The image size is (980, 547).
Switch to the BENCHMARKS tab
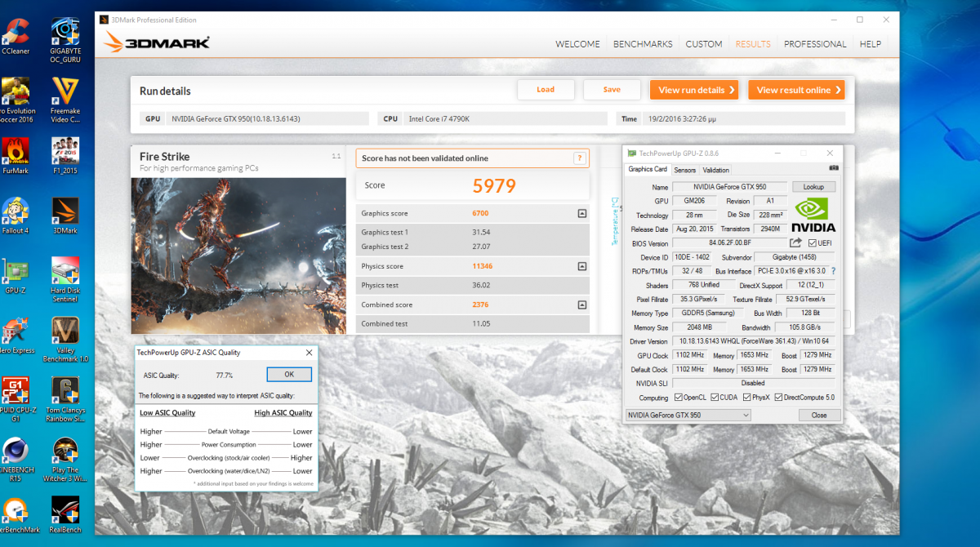coord(643,44)
